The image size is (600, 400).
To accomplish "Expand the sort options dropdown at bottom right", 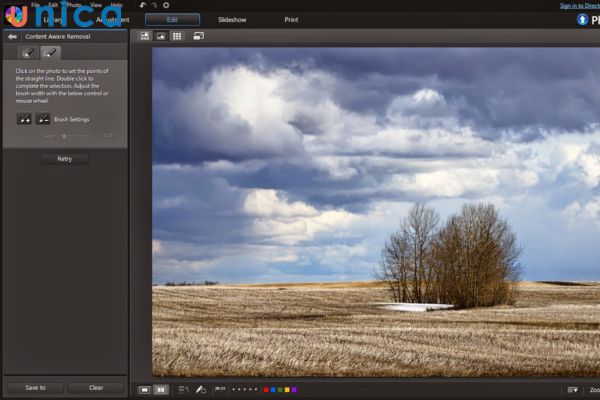I will 572,389.
